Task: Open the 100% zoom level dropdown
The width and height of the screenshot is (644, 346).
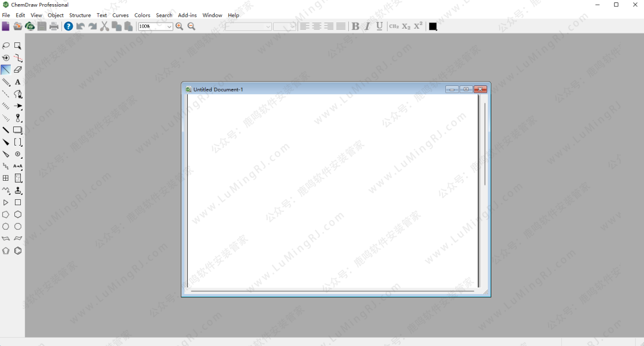Action: pyautogui.click(x=169, y=27)
